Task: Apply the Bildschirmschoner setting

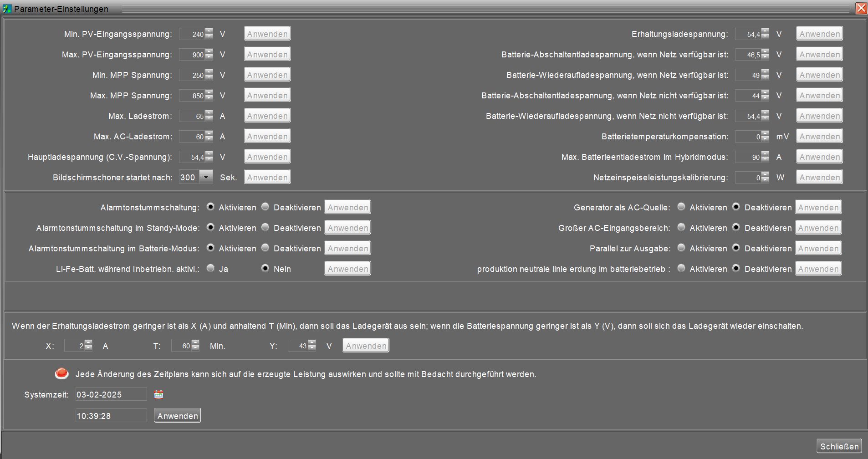Action: click(267, 177)
